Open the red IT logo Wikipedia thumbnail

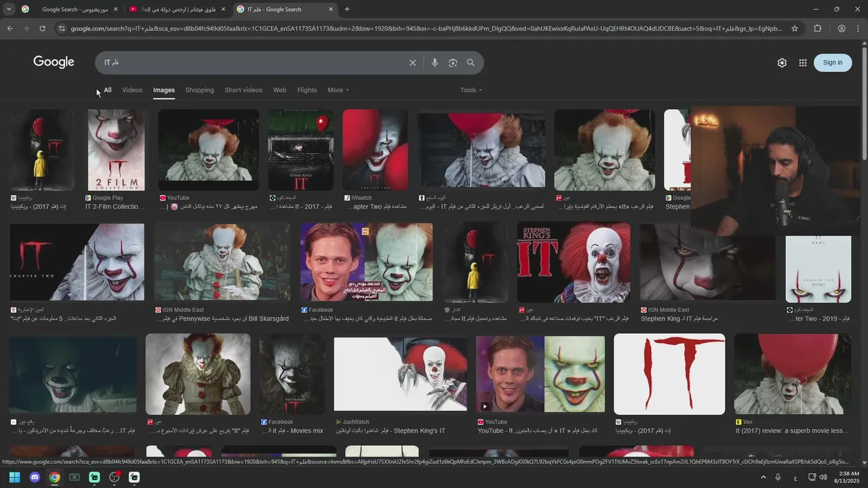pos(669,373)
